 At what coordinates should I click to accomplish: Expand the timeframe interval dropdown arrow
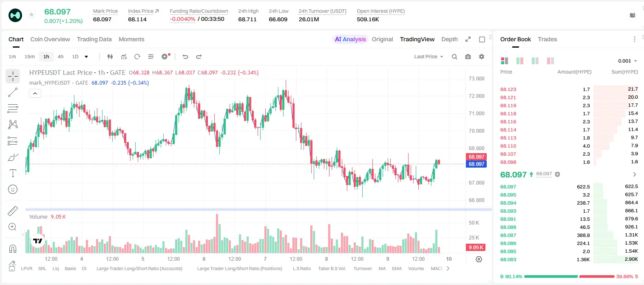click(86, 57)
